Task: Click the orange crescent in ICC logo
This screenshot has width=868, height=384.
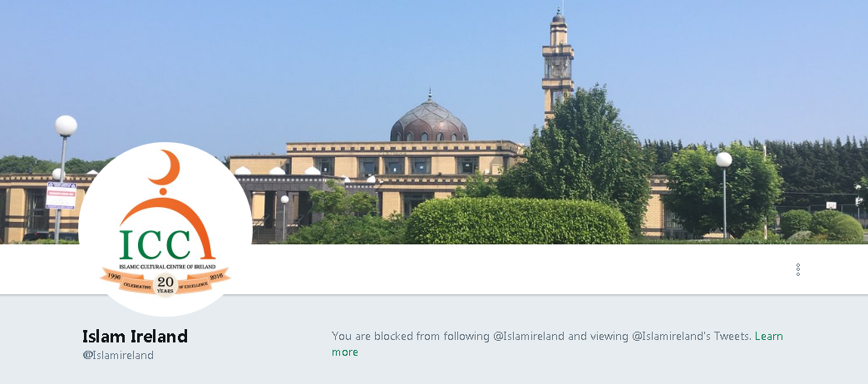Action: click(x=165, y=168)
